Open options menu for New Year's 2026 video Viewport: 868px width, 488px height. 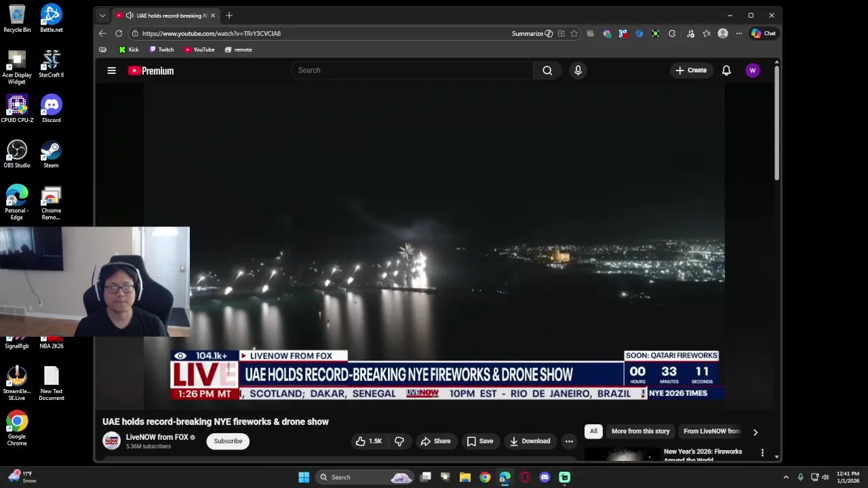tap(762, 453)
